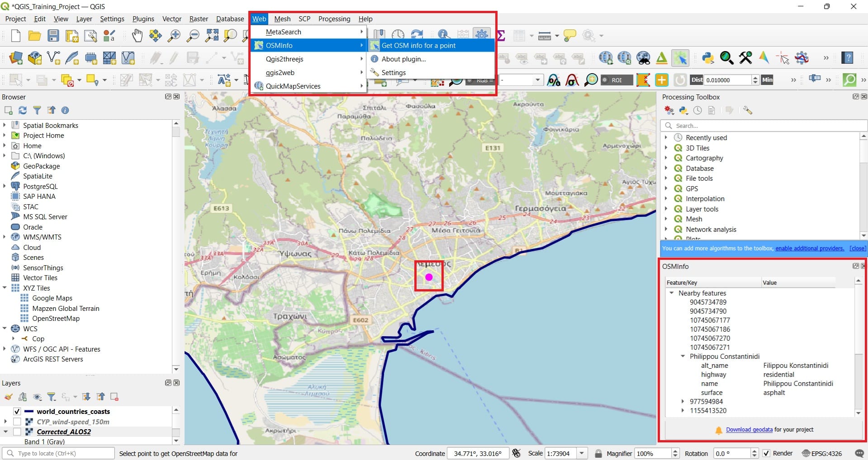The width and height of the screenshot is (868, 460).
Task: Click the New GeoPackage Layer icon
Action: (x=34, y=58)
